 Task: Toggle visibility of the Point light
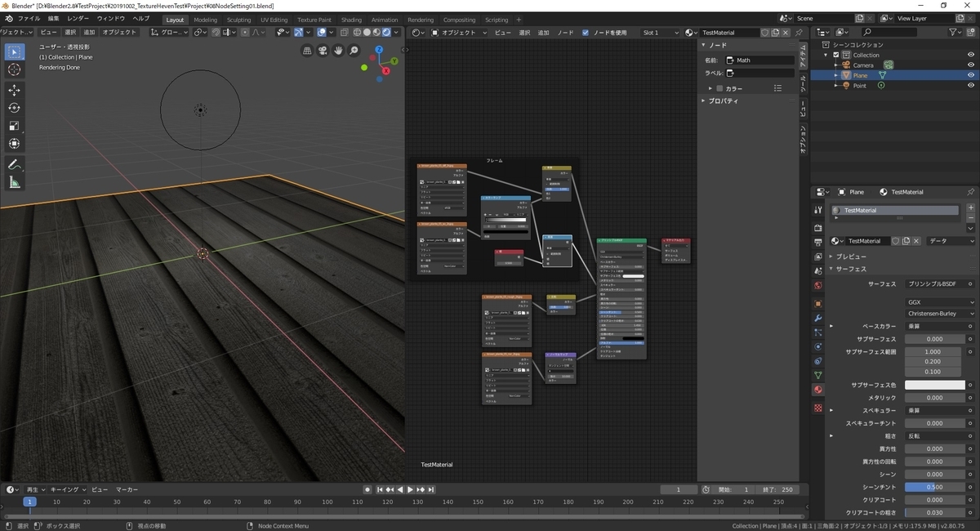971,86
